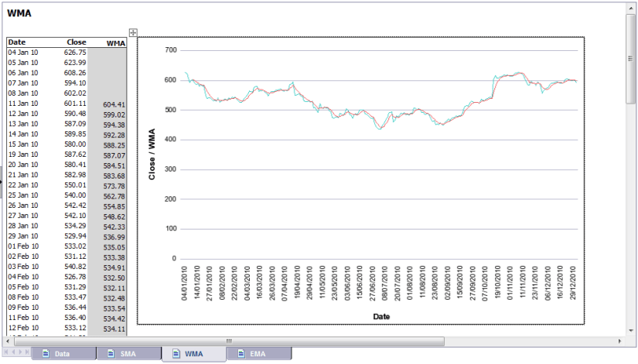This screenshot has width=638, height=364.
Task: Click the date cell 09 Feb 10
Action: (x=23, y=308)
